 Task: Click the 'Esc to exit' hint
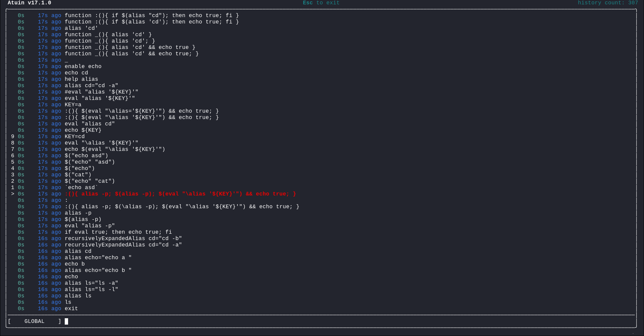(x=321, y=3)
